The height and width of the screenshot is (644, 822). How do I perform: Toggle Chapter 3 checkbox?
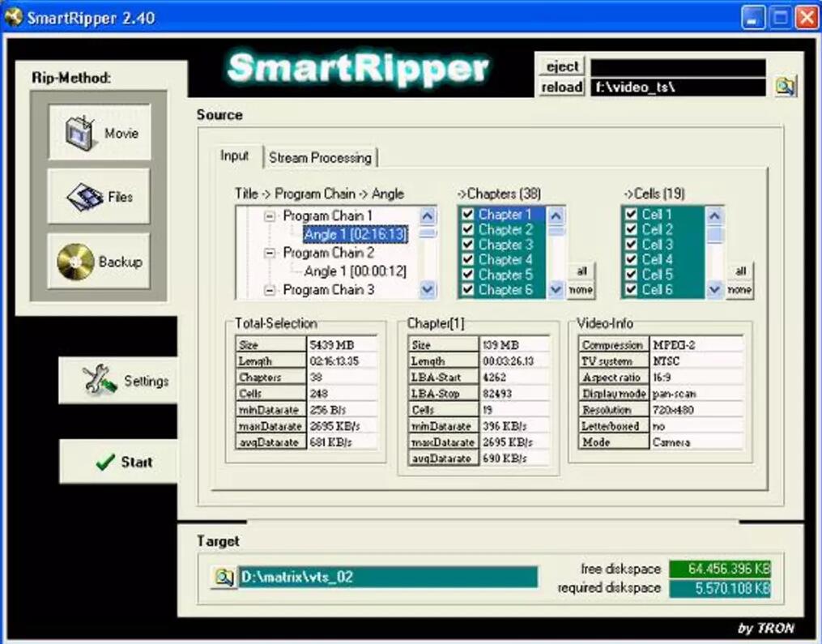(x=467, y=245)
